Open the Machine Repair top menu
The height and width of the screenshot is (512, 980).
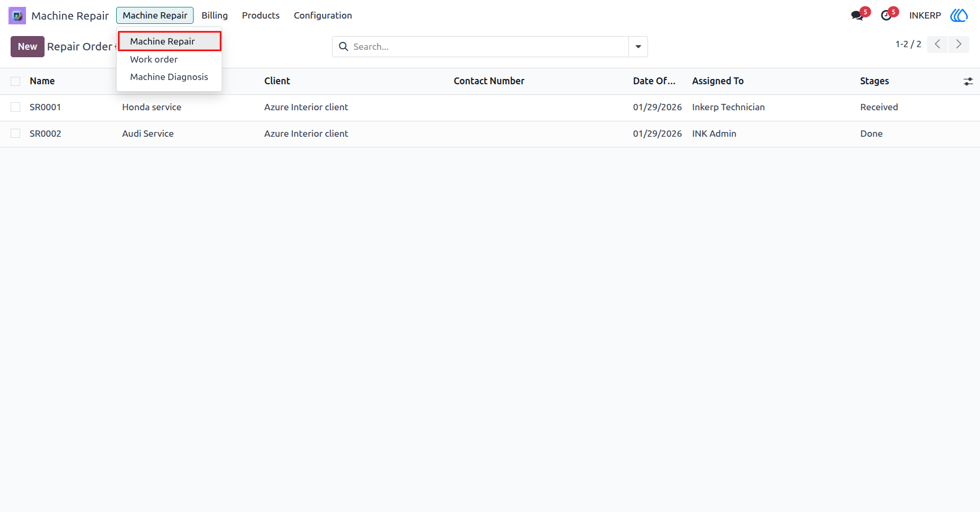(x=155, y=15)
